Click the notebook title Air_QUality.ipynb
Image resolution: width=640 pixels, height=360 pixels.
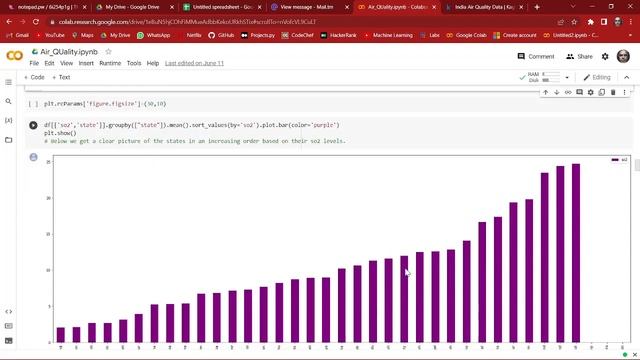click(x=69, y=52)
